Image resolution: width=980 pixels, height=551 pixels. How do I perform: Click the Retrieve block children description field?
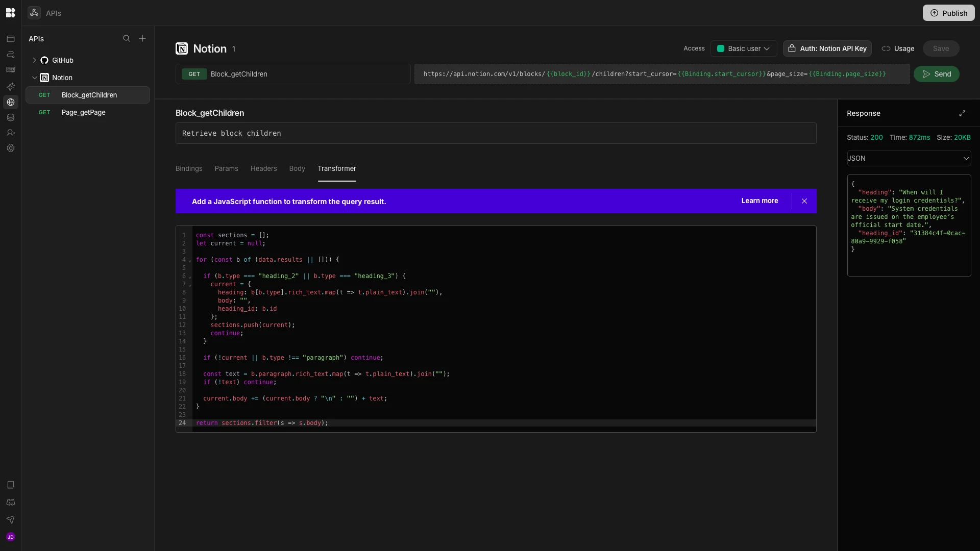click(x=495, y=133)
